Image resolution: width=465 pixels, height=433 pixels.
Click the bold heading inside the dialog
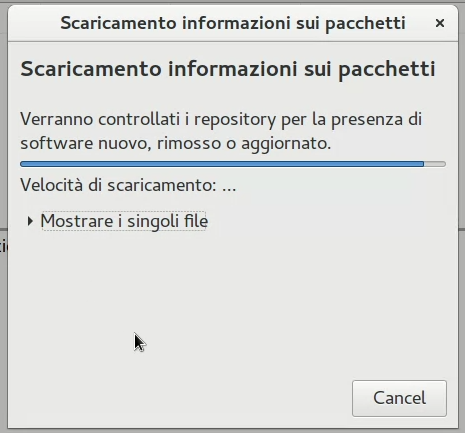point(228,69)
